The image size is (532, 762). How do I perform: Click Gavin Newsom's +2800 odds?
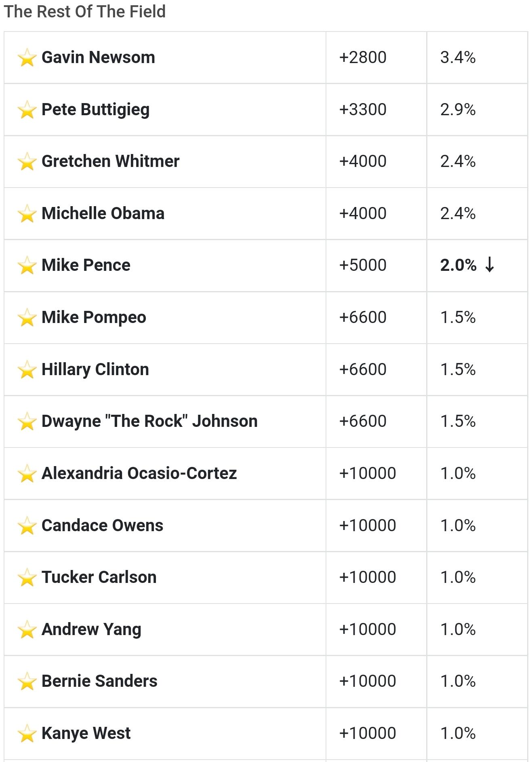point(363,57)
